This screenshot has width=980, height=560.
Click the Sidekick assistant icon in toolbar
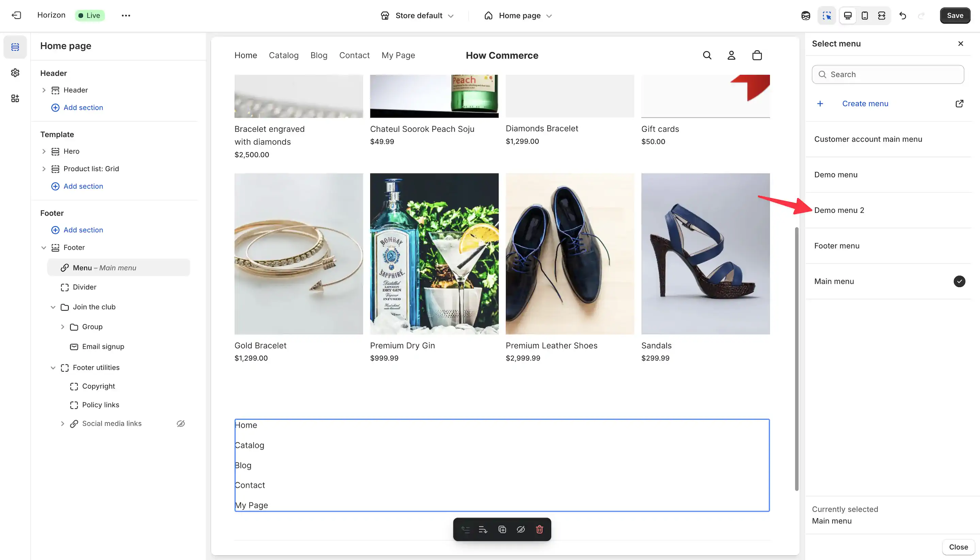(x=806, y=15)
